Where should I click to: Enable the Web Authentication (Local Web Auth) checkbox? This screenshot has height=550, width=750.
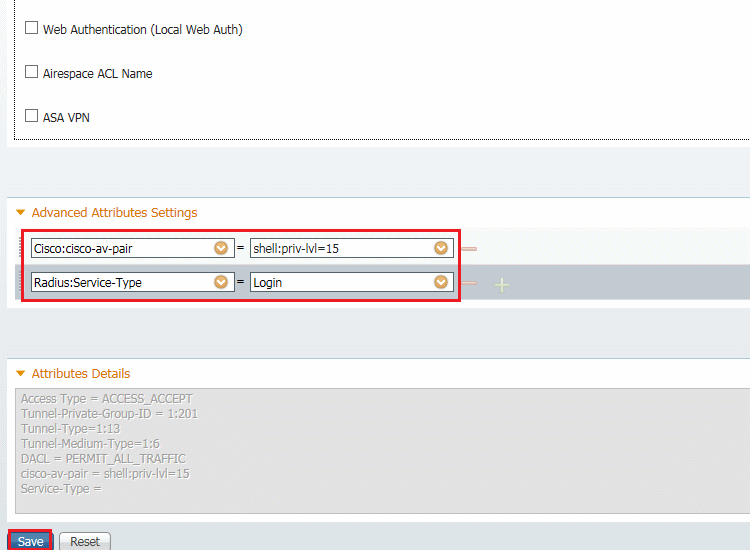[x=32, y=28]
